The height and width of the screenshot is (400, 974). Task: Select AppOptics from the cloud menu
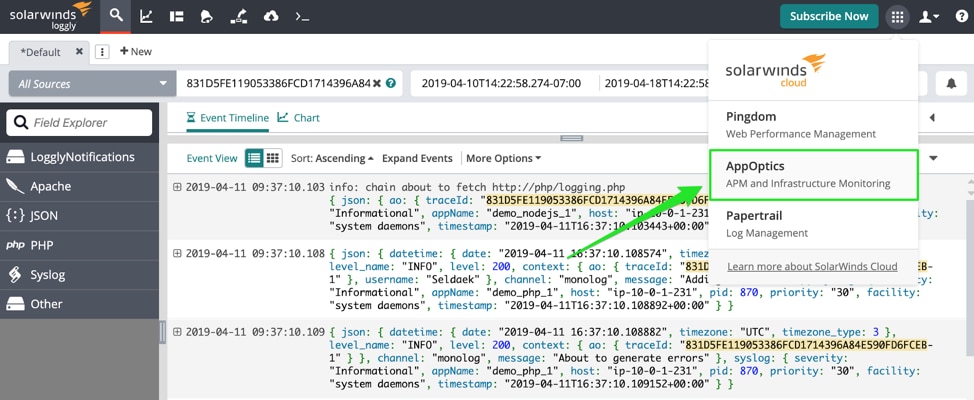coord(812,174)
